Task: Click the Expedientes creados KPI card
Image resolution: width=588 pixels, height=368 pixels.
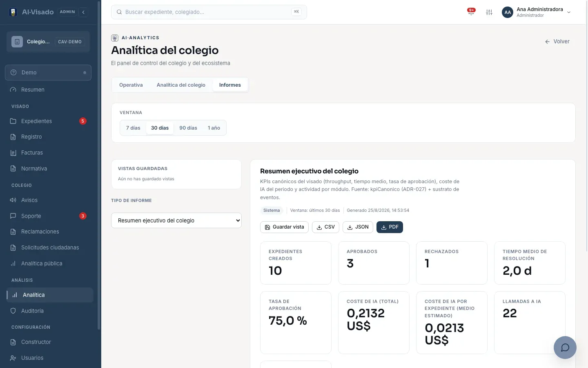Action: click(296, 263)
